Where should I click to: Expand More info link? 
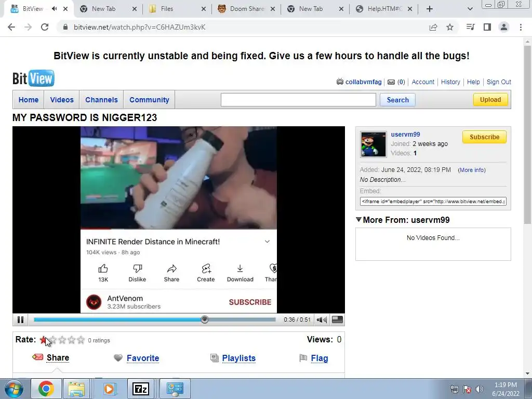pyautogui.click(x=472, y=170)
